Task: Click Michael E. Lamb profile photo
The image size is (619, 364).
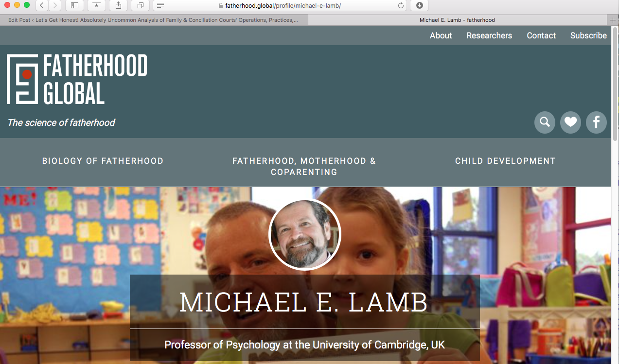Action: click(305, 234)
